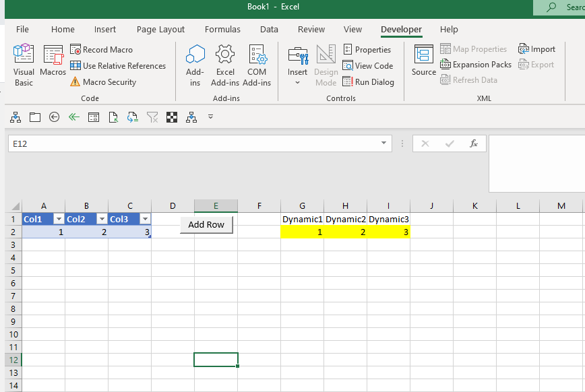Click the folder icon in quick access toolbar
This screenshot has width=585, height=392.
pos(35,117)
